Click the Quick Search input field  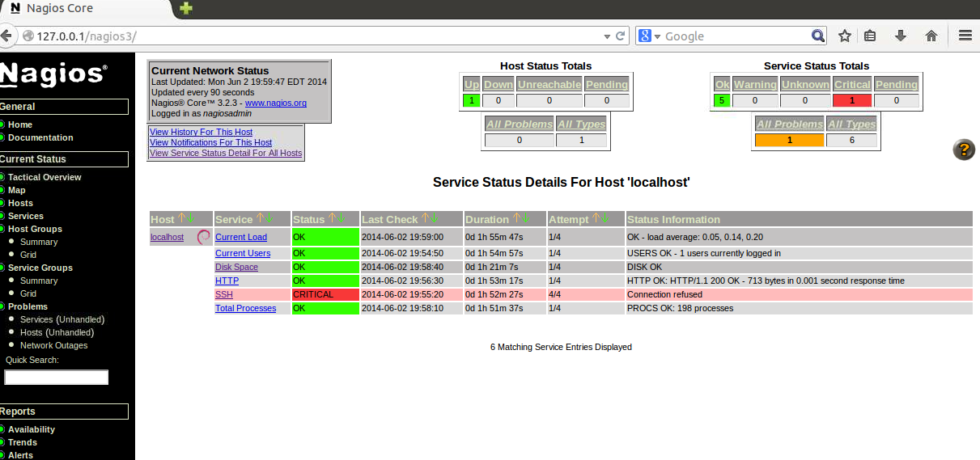click(57, 378)
